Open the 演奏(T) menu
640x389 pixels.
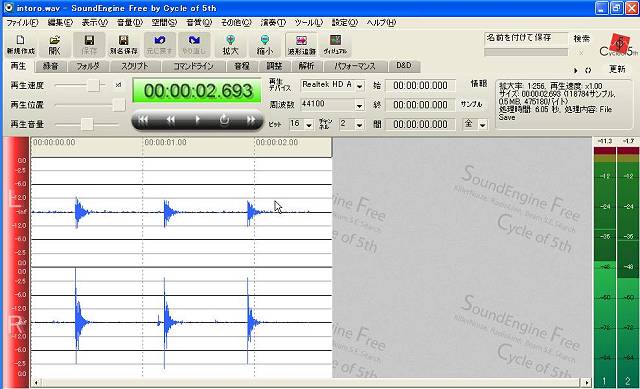coord(273,23)
